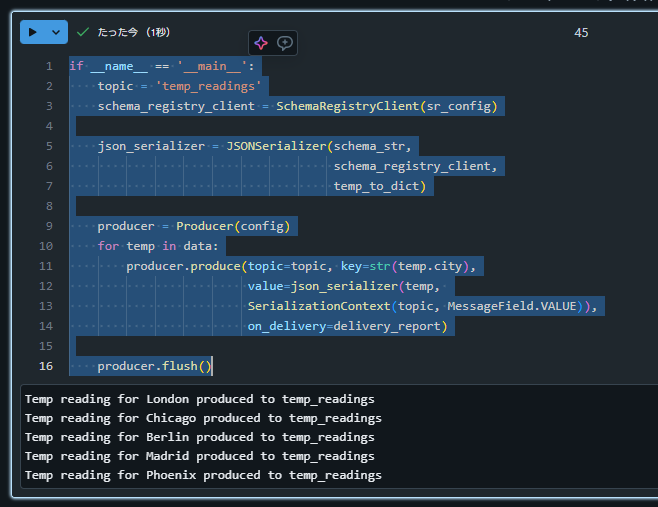The image size is (658, 507).
Task: Click value=json_serializer in line 12
Action: 322,286
